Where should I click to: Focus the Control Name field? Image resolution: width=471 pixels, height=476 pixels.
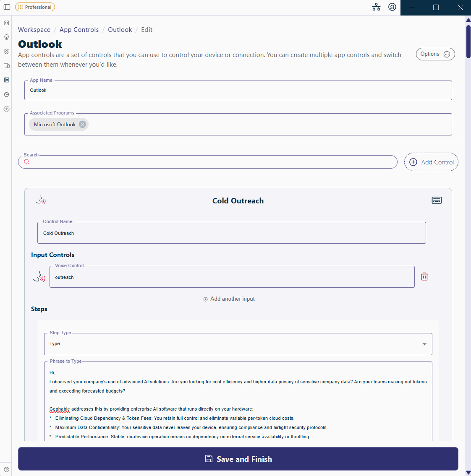tap(232, 233)
